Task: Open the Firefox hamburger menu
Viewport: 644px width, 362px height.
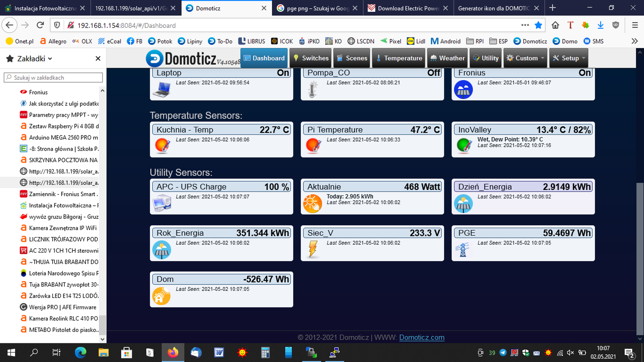Action: [x=635, y=25]
